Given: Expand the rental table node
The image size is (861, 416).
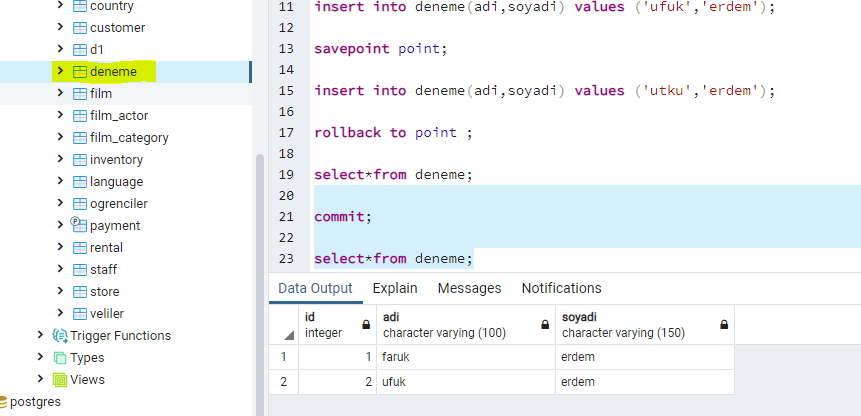Looking at the screenshot, I should coord(60,246).
